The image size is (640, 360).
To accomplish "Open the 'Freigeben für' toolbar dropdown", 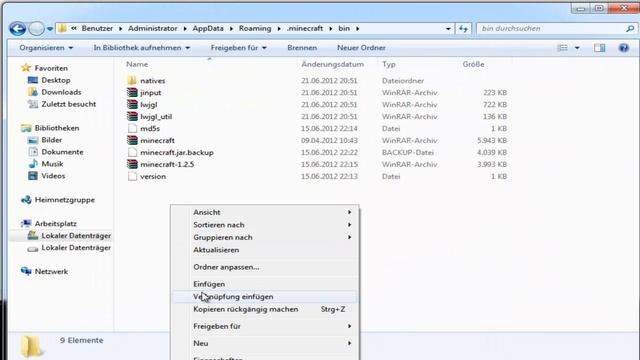I will click(238, 48).
